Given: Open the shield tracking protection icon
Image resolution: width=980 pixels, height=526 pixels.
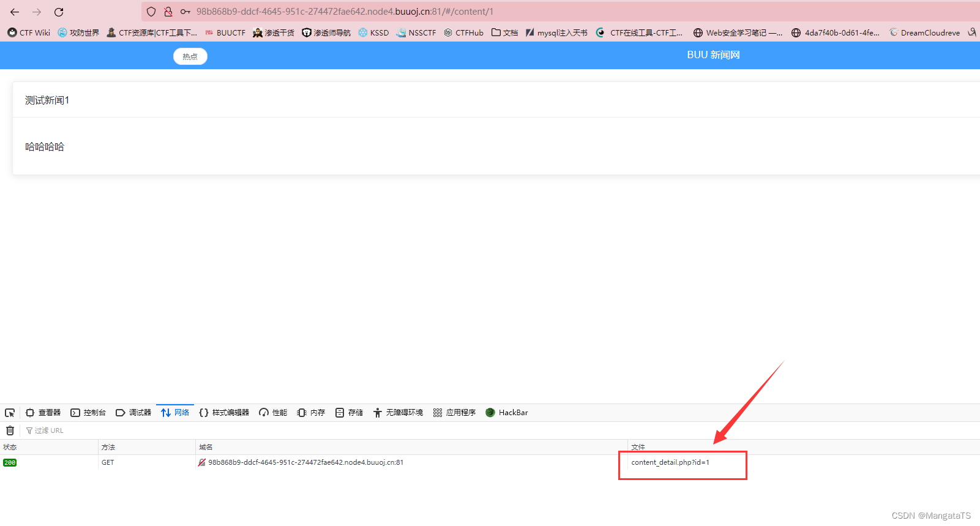Looking at the screenshot, I should pyautogui.click(x=151, y=12).
